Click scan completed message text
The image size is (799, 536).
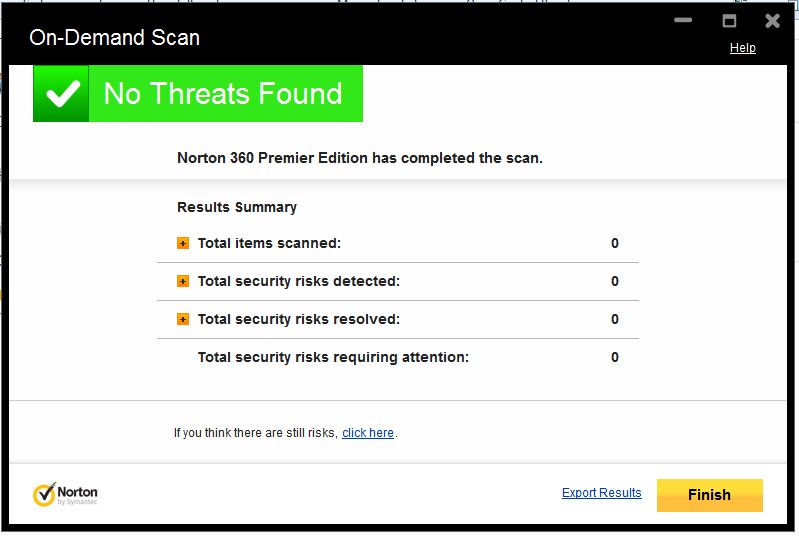coord(359,158)
